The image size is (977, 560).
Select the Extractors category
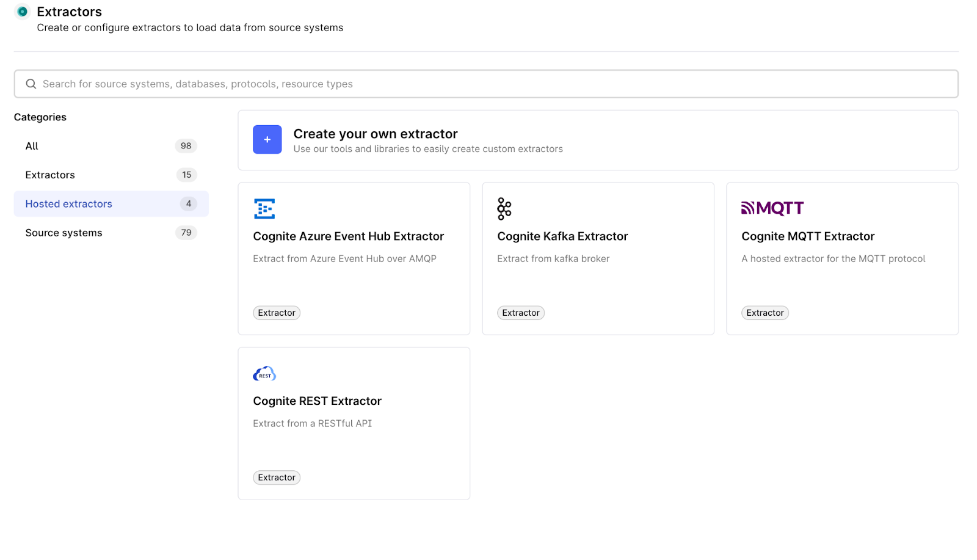pos(111,175)
